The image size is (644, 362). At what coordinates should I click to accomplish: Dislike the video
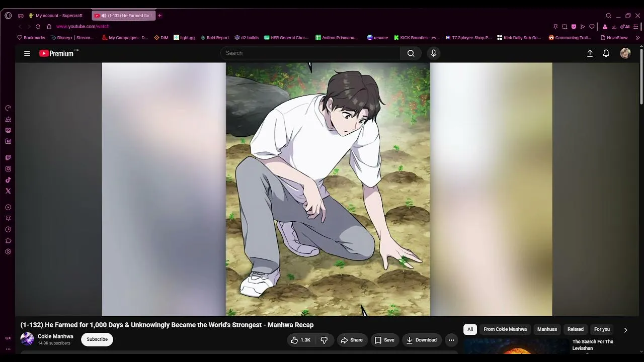point(324,340)
